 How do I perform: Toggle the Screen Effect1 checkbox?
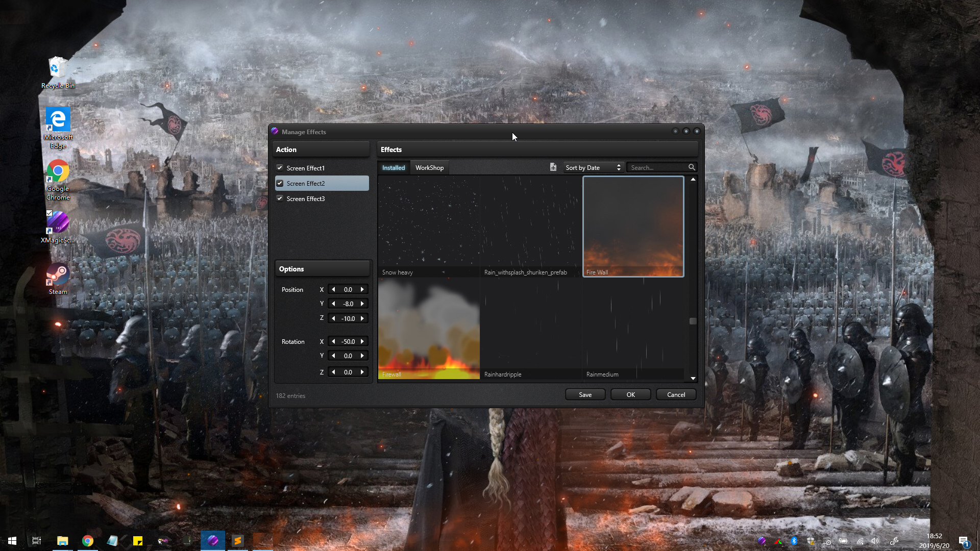[x=280, y=168]
